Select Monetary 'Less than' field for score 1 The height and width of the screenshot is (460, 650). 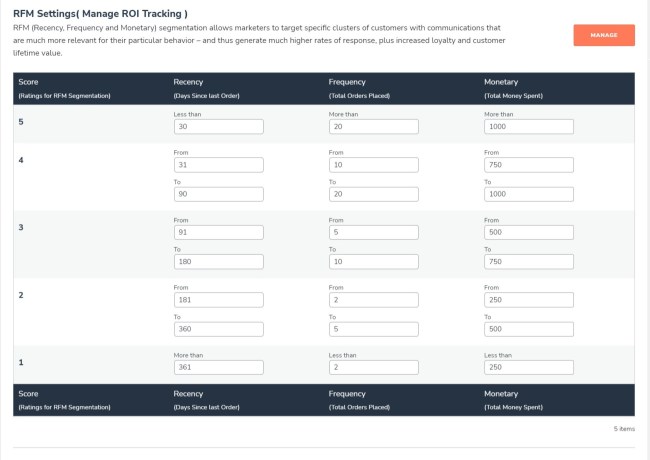click(x=528, y=367)
